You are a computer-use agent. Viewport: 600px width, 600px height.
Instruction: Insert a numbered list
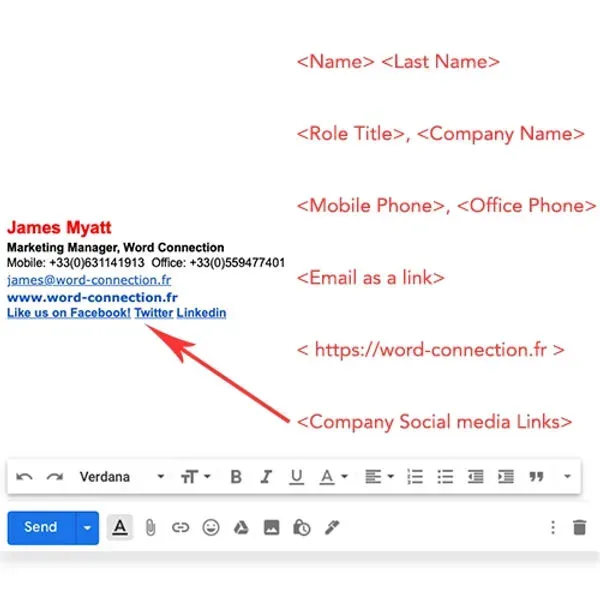tap(415, 477)
